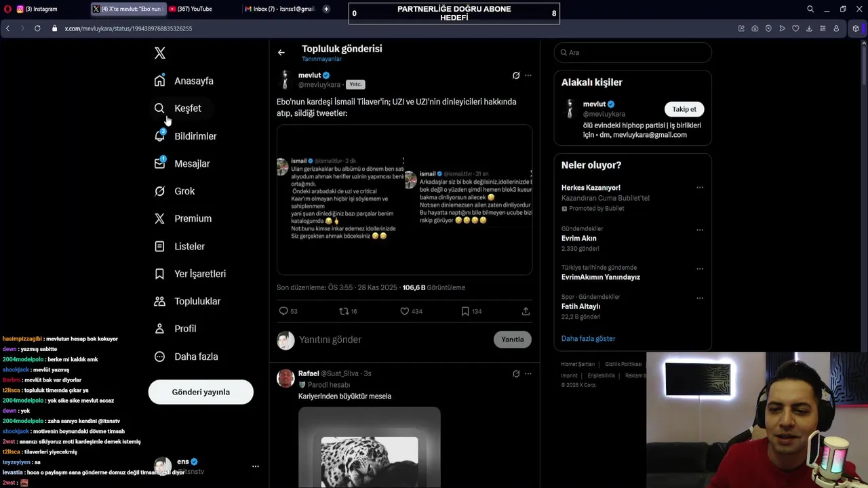
Task: Like the post with 434 likes
Action: (404, 311)
